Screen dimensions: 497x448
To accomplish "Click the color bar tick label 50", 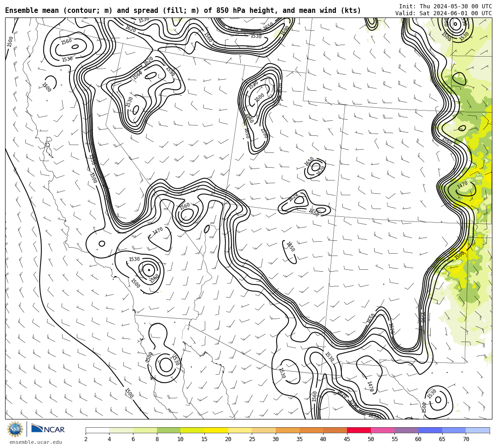I will click(371, 439).
